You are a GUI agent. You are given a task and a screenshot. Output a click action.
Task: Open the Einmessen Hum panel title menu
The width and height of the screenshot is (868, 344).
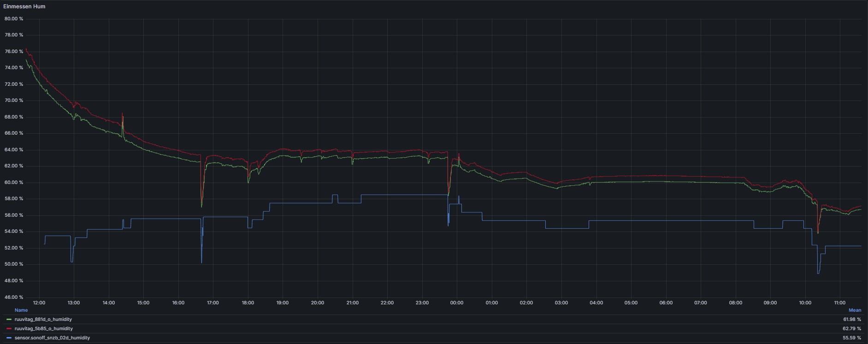24,6
